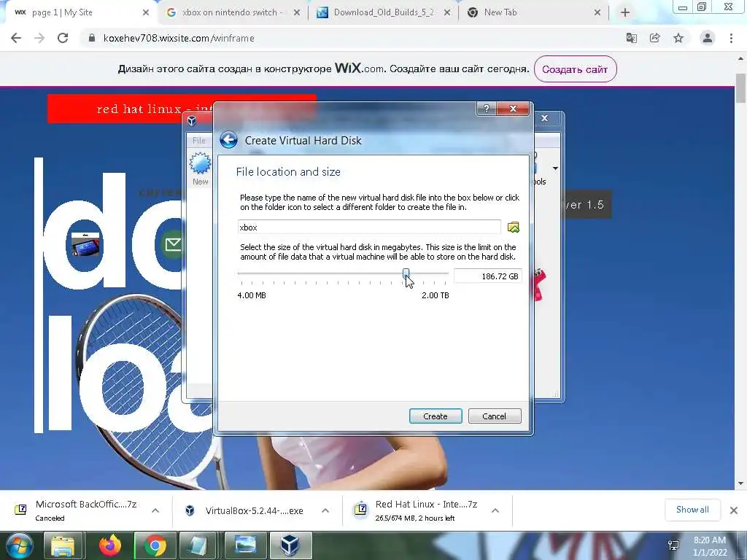The width and height of the screenshot is (747, 560).
Task: Open Firefox from the taskbar
Action: tap(110, 545)
